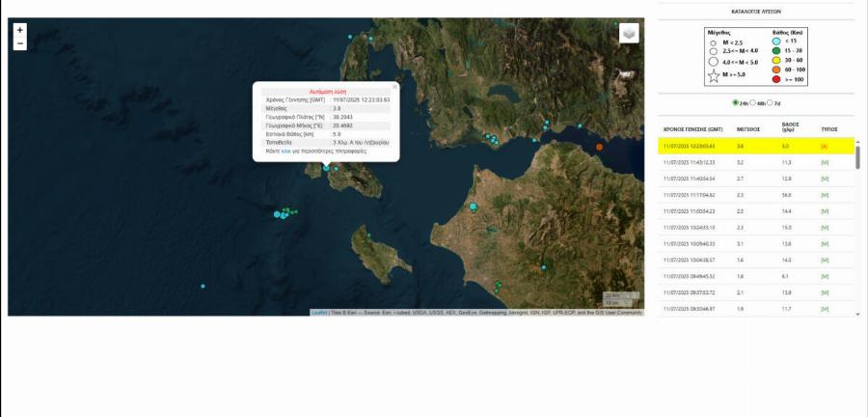Click the cyan marker below the popup tip
868x417 pixels.
tap(326, 168)
